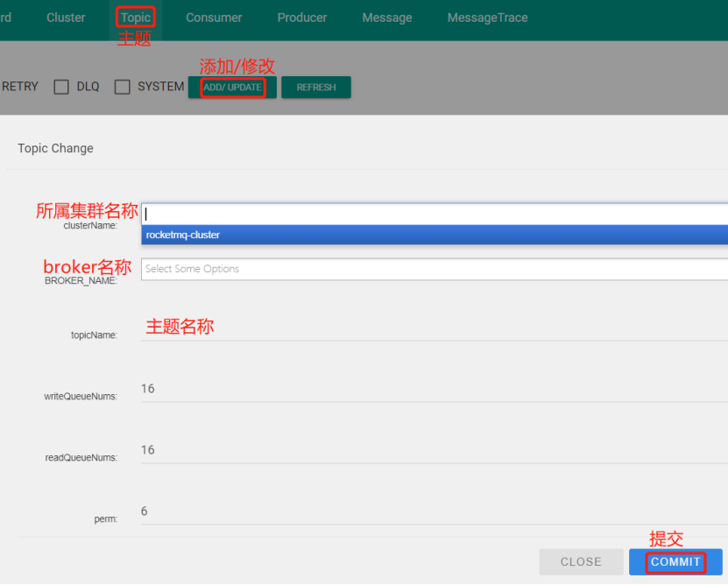728x585 pixels.
Task: Click the topicName input field
Action: click(435, 329)
